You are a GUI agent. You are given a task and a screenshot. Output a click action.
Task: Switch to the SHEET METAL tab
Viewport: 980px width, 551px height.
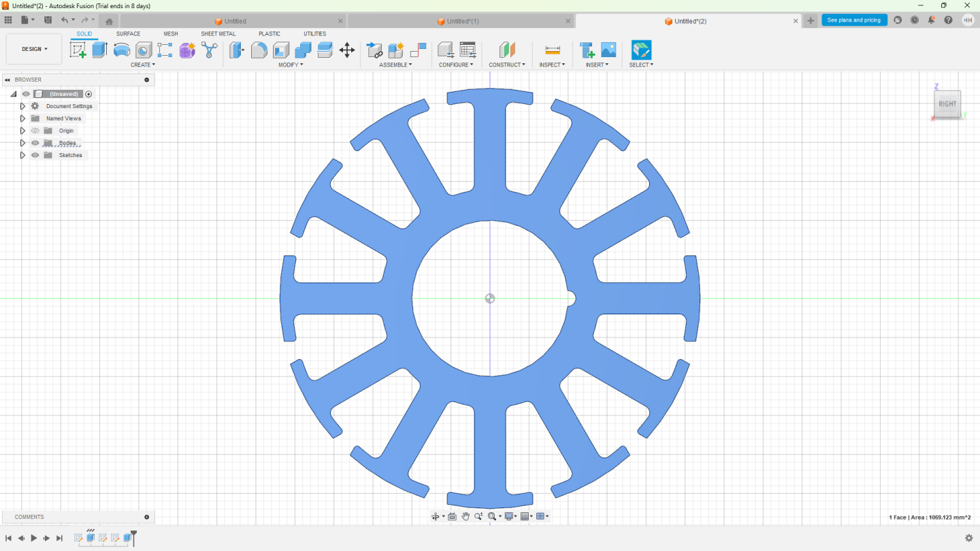(218, 33)
